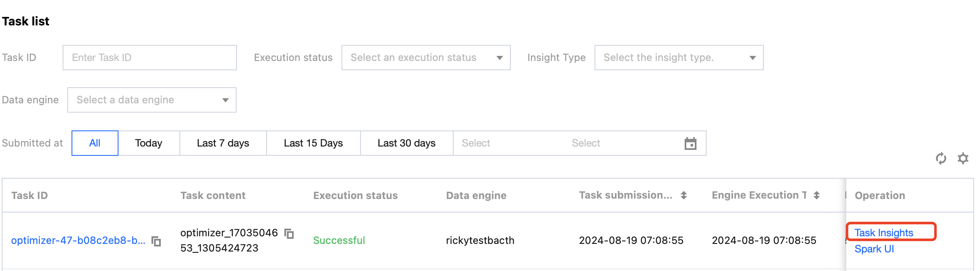Click the refresh icon above the table
The image size is (980, 271).
[x=941, y=158]
